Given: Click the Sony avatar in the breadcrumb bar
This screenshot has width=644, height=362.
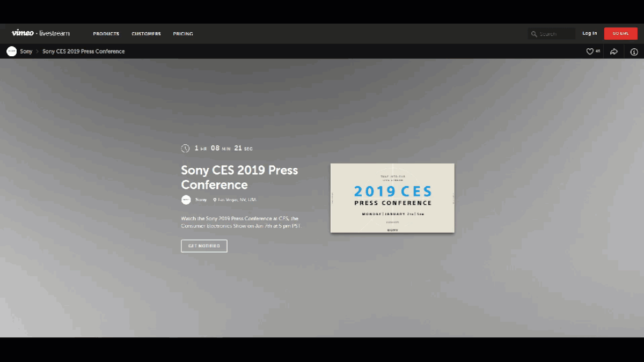Looking at the screenshot, I should pos(11,51).
